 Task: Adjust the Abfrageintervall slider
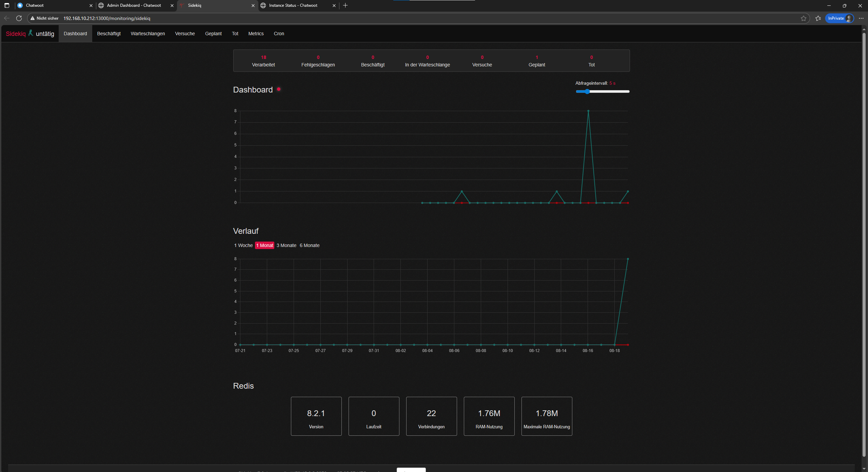pos(603,91)
